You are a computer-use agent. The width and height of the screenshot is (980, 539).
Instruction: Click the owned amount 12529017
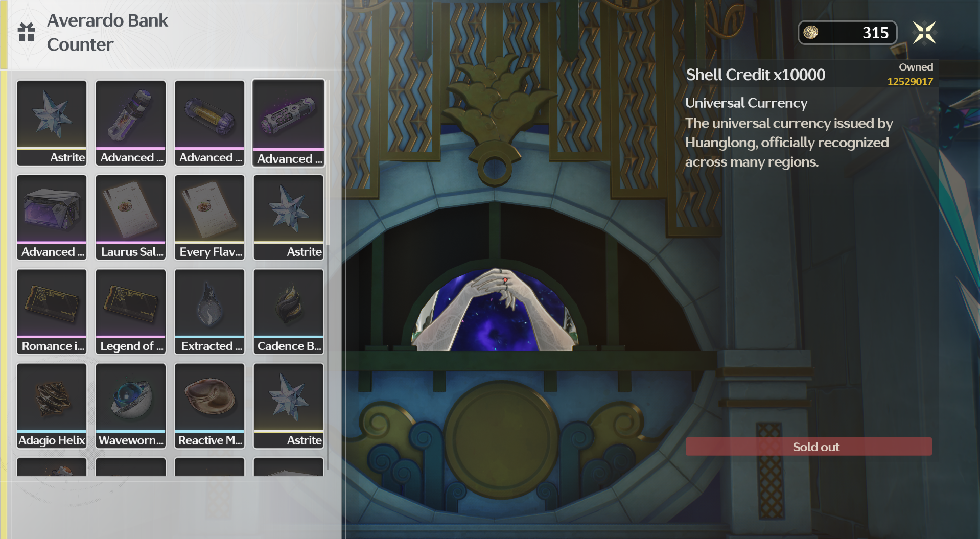pos(910,82)
